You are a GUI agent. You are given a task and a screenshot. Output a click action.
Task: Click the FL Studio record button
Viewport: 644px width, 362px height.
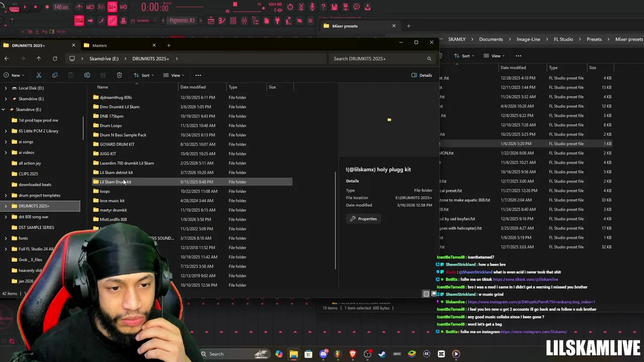pyautogui.click(x=47, y=7)
